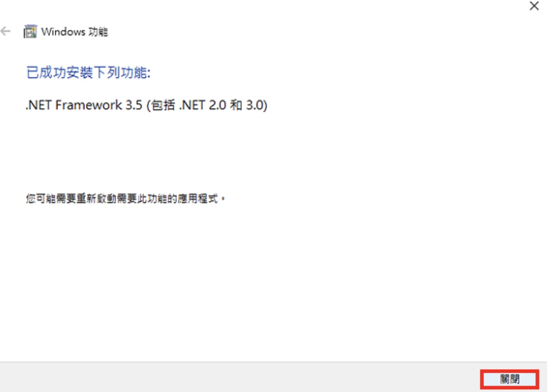Click the blank area below the notice

coord(273,282)
